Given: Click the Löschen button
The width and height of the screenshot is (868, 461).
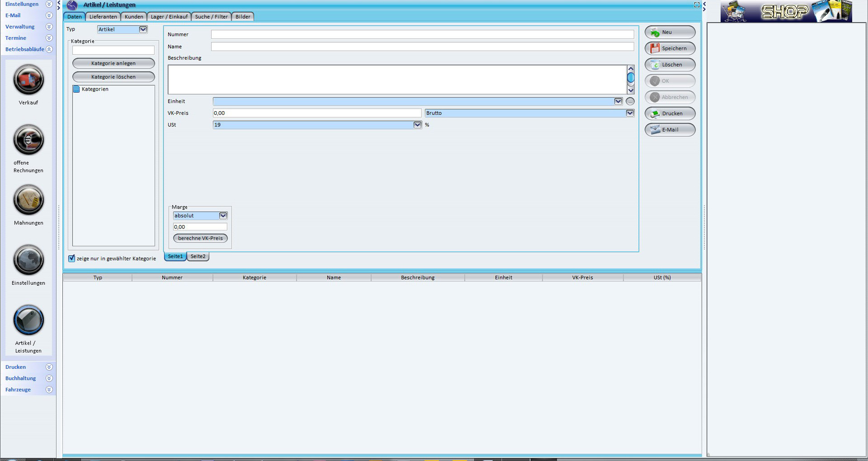Looking at the screenshot, I should (670, 65).
